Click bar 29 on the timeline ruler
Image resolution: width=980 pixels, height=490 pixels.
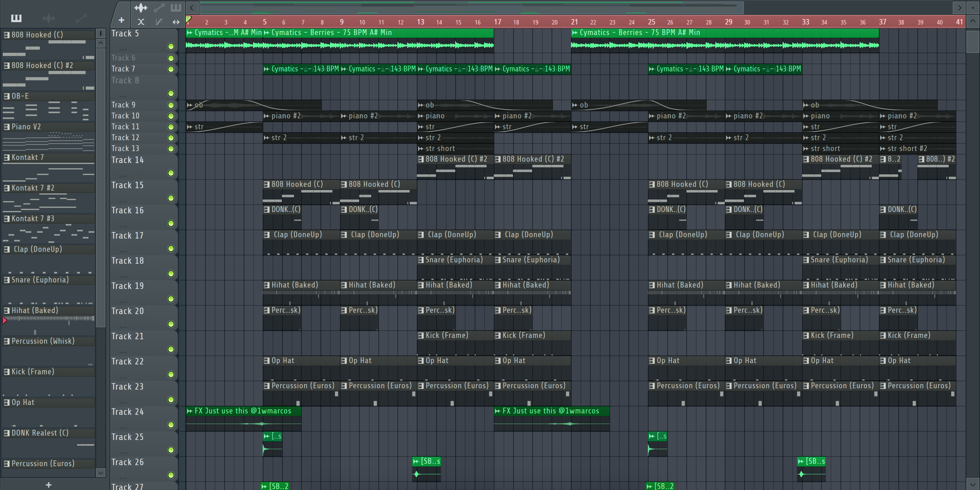[728, 22]
